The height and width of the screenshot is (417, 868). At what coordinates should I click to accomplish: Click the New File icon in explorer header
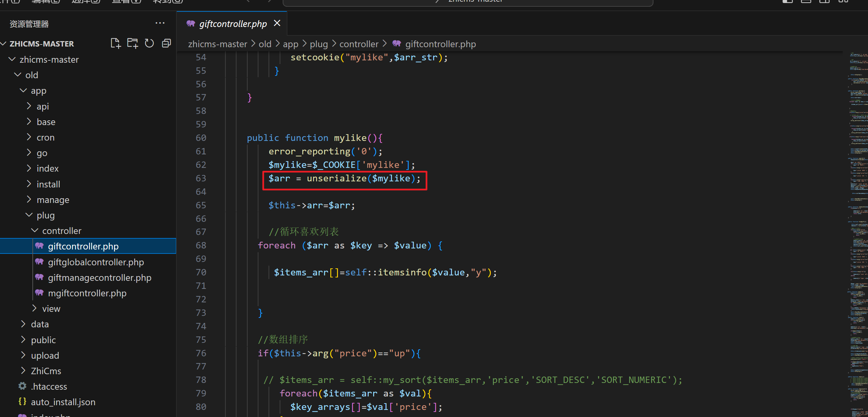point(116,43)
